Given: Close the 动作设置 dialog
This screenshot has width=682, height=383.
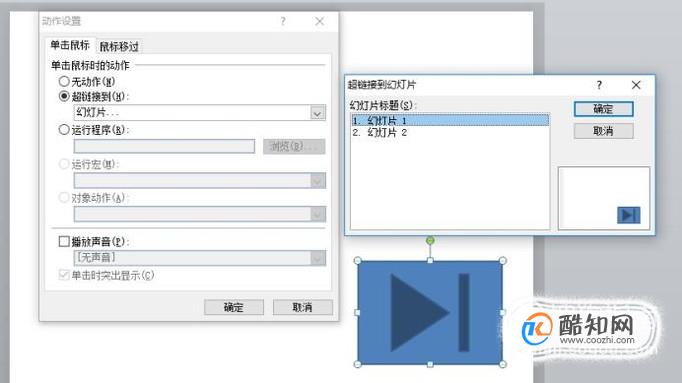Looking at the screenshot, I should [320, 21].
